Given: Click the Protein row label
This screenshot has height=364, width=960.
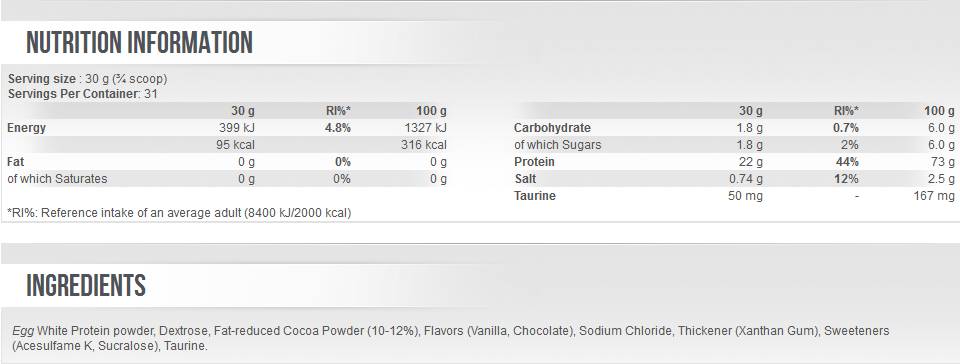Looking at the screenshot, I should [534, 162].
